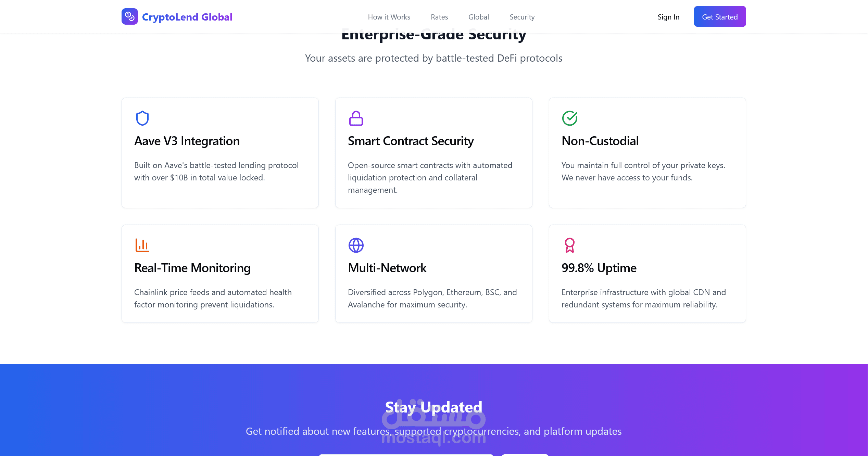The image size is (868, 456).
Task: Click the globe icon for Multi-Network
Action: (x=356, y=245)
